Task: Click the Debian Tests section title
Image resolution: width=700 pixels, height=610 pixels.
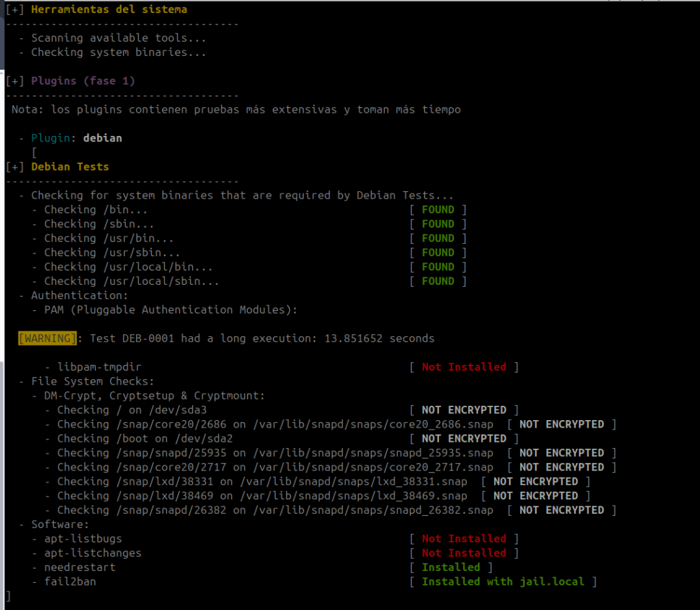Action: point(70,167)
